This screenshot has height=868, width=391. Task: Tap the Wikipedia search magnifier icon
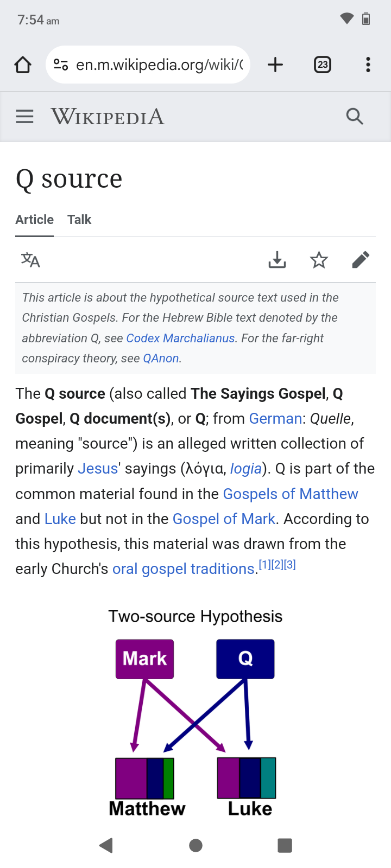[x=355, y=116]
